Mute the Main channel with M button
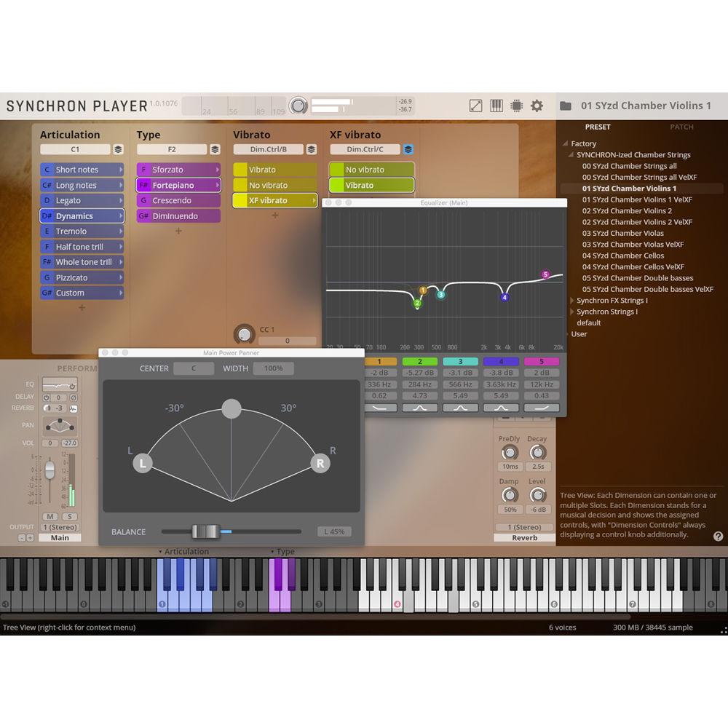 coord(51,516)
